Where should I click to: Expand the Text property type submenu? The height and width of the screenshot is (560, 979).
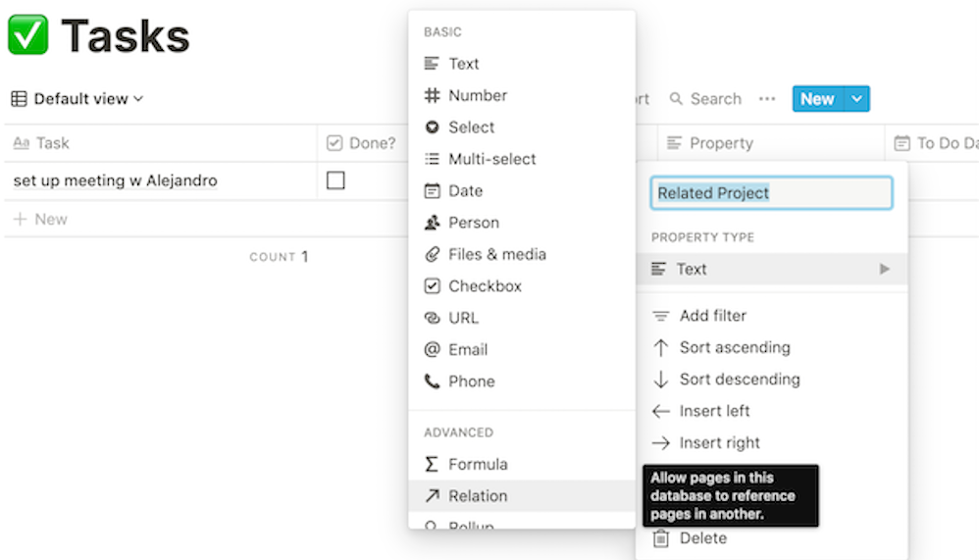click(771, 269)
